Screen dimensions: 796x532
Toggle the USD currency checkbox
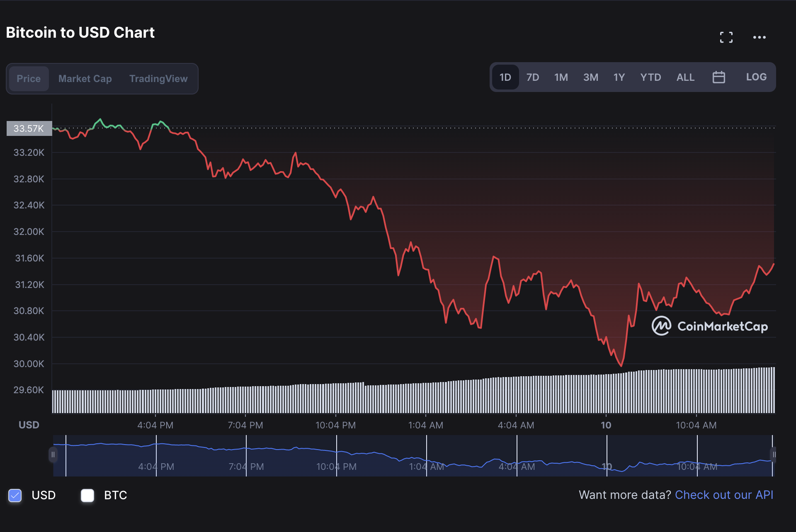pos(15,495)
